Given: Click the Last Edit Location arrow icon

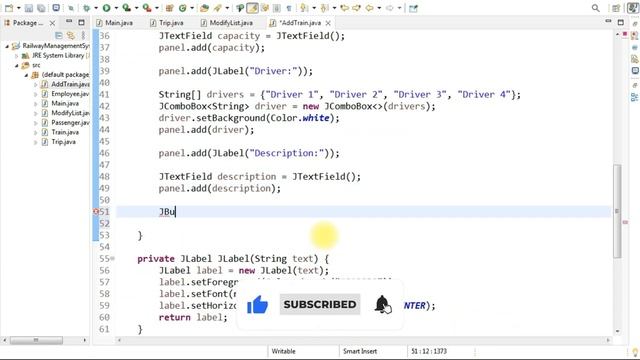Looking at the screenshot, I should (x=345, y=8).
